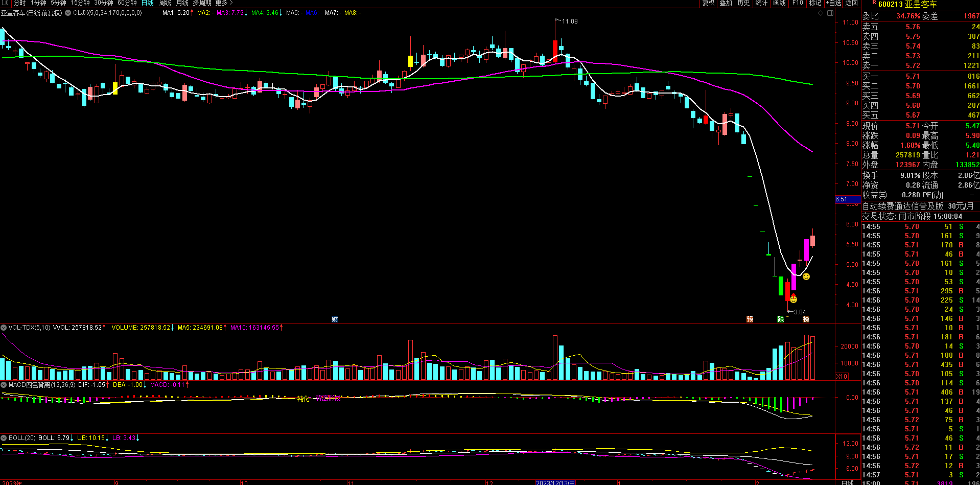The width and height of the screenshot is (980, 485).
Task: Click the 复权 button
Action: [x=708, y=3]
